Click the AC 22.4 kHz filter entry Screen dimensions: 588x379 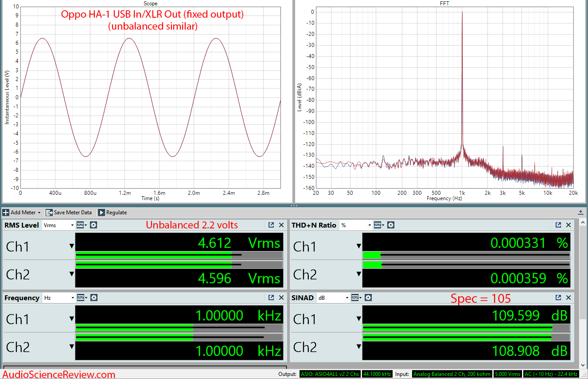click(551, 374)
